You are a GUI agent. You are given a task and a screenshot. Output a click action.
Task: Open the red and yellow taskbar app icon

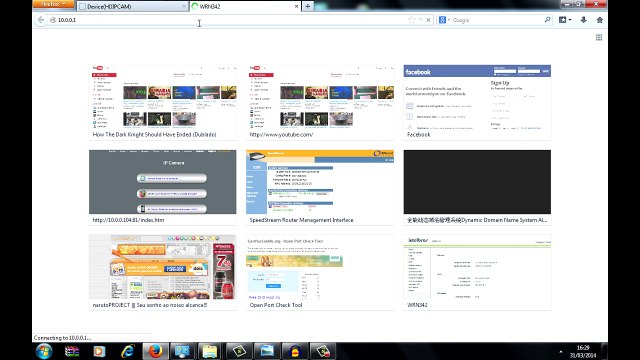(x=295, y=351)
